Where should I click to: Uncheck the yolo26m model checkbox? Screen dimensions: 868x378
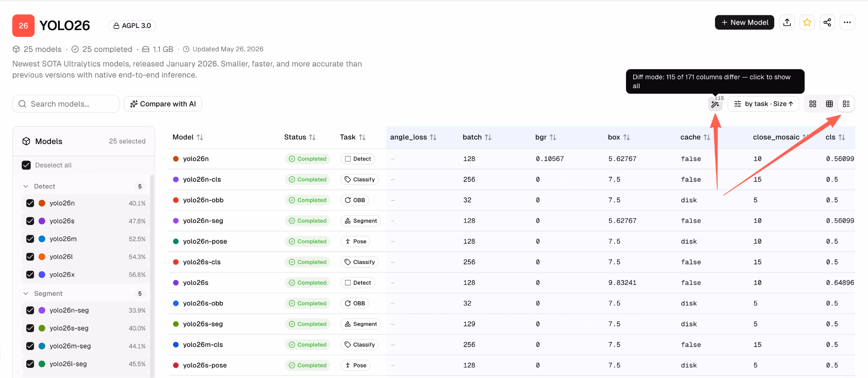tap(30, 239)
